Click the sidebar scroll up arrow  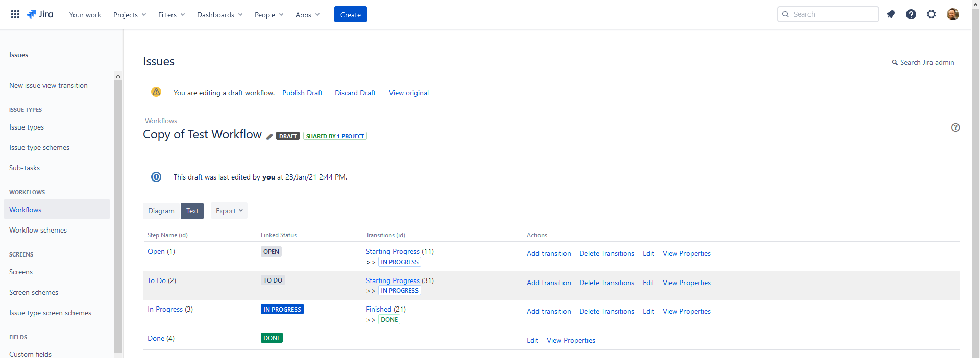click(118, 76)
